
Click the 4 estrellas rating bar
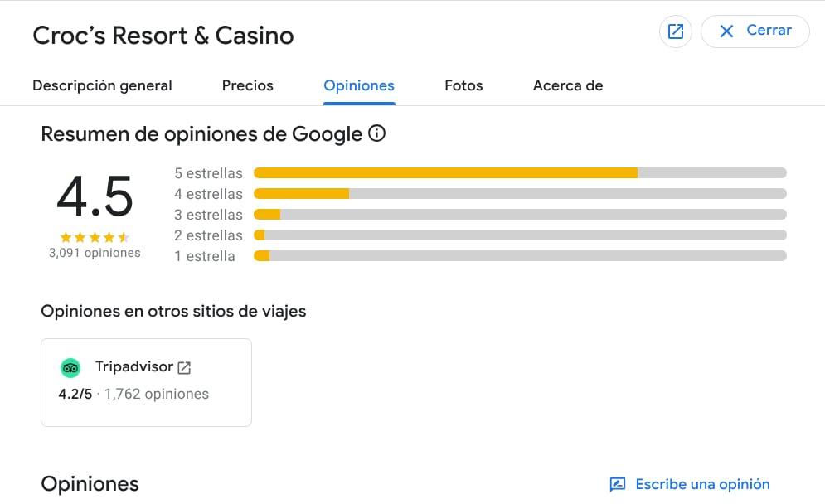[x=520, y=194]
